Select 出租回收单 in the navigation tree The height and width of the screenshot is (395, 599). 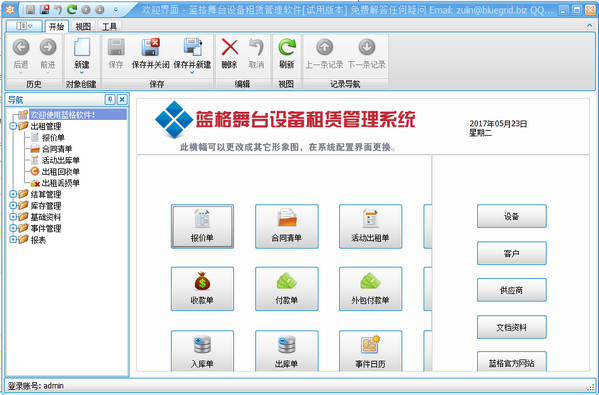click(x=60, y=172)
